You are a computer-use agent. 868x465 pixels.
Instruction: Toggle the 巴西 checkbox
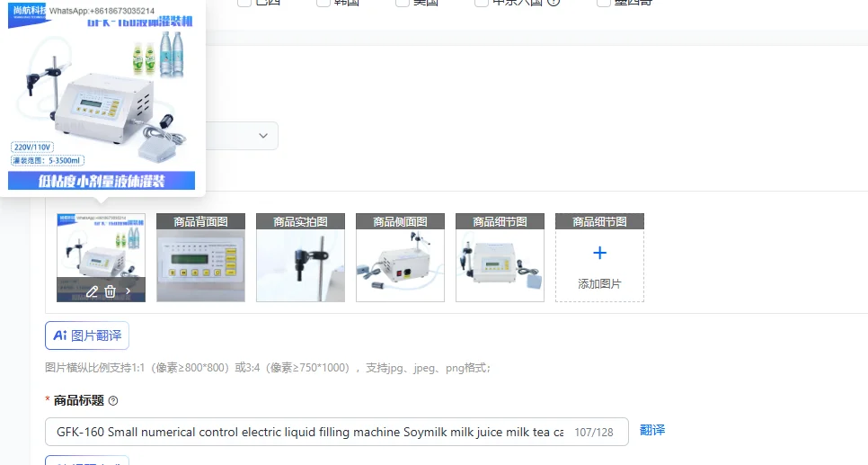pyautogui.click(x=244, y=2)
